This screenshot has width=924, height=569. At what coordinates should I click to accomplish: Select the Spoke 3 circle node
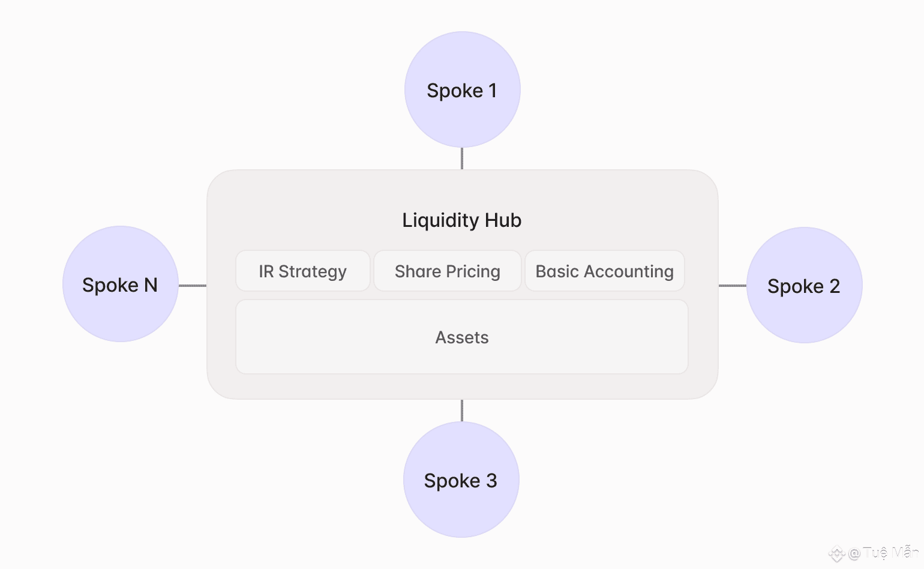point(461,480)
